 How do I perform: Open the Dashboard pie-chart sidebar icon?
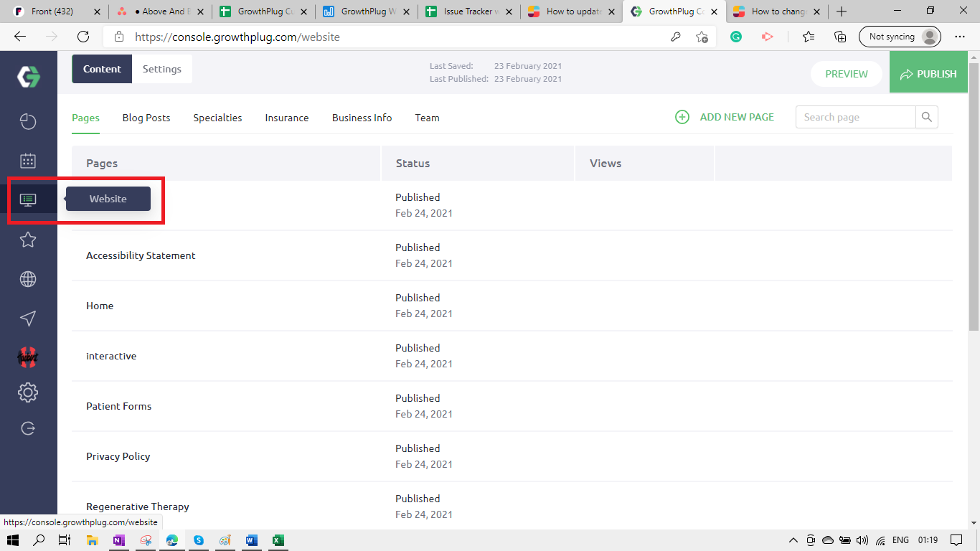(x=28, y=122)
